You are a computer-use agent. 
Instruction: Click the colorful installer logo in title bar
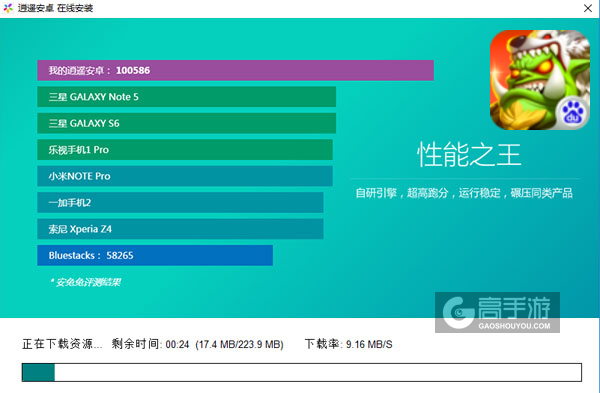[8, 8]
